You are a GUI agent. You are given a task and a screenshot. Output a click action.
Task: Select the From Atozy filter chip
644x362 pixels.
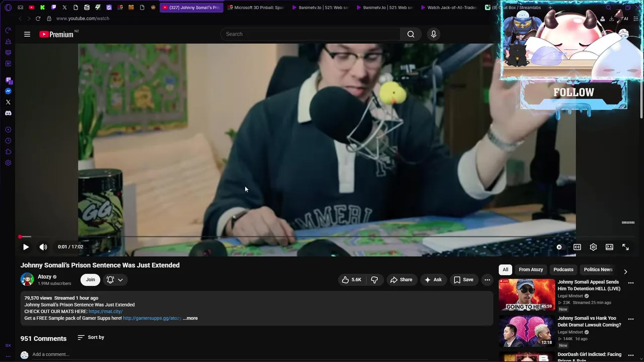[531, 269]
